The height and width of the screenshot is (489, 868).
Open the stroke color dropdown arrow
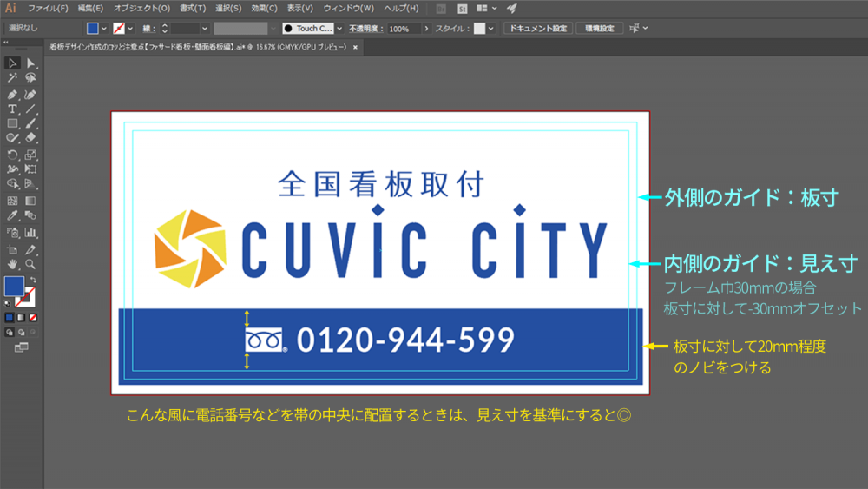[131, 29]
